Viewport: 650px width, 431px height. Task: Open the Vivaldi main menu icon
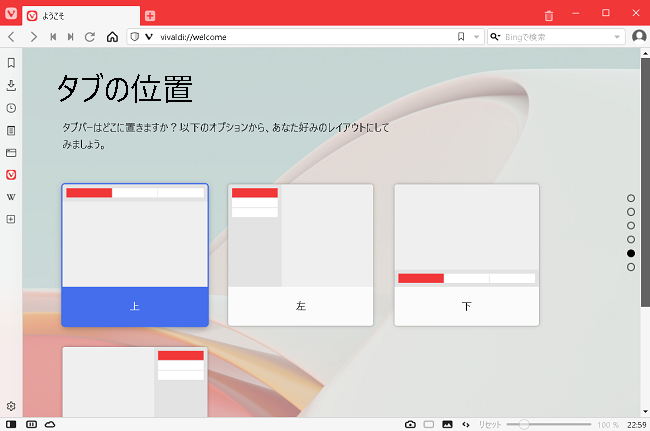pyautogui.click(x=11, y=13)
